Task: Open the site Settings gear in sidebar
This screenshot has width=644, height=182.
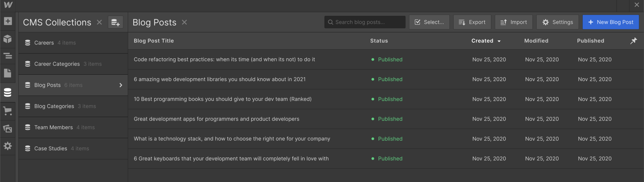Action: click(x=8, y=146)
